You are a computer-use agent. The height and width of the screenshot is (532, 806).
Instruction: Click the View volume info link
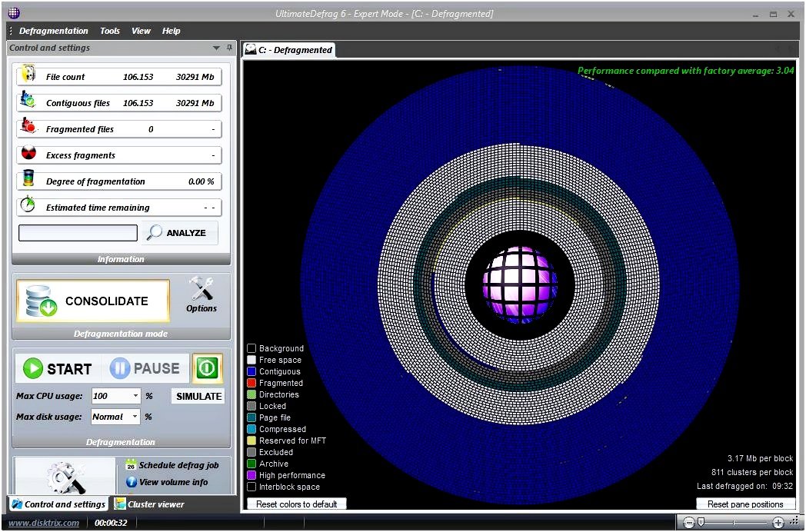pos(173,482)
